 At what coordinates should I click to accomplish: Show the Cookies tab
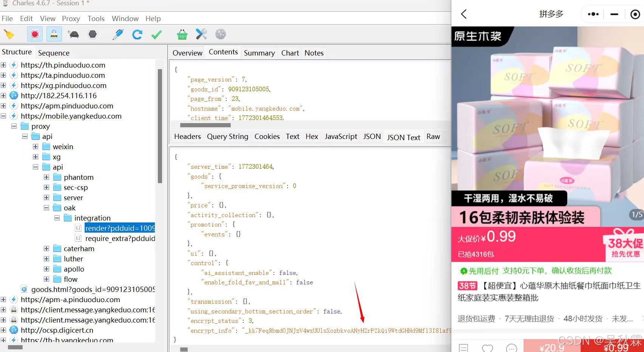click(267, 136)
